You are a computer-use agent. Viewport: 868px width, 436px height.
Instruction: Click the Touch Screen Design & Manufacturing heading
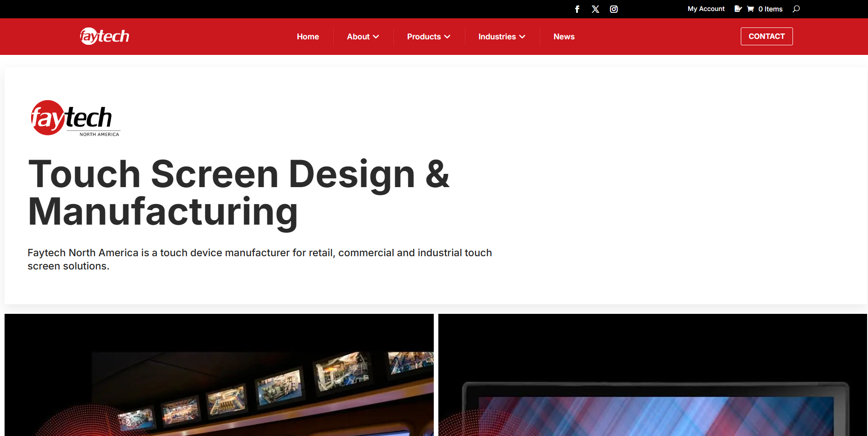239,193
